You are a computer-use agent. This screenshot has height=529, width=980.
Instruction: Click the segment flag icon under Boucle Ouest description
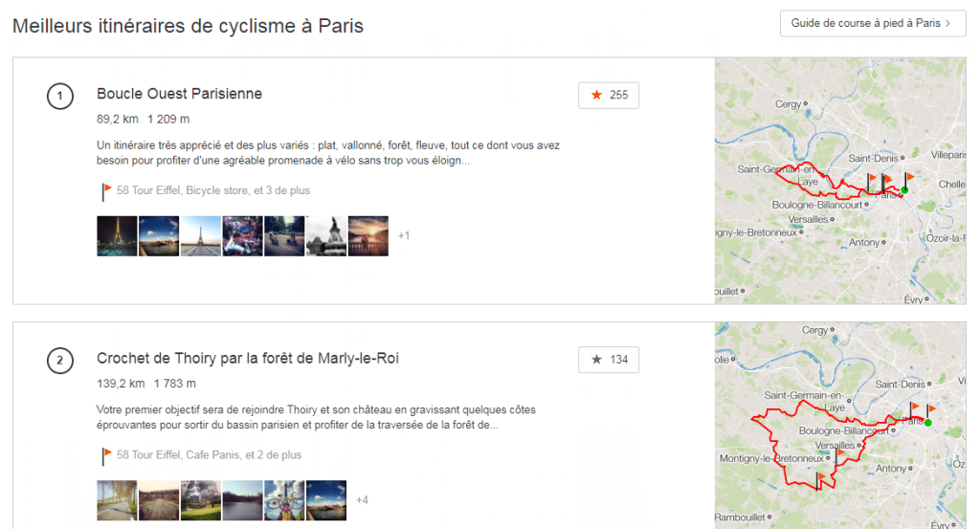(x=106, y=191)
